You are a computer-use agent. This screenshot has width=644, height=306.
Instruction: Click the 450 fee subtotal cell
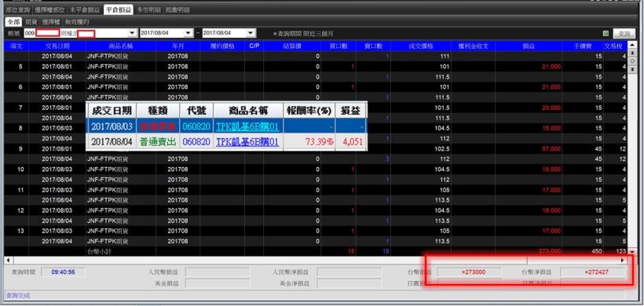583,251
